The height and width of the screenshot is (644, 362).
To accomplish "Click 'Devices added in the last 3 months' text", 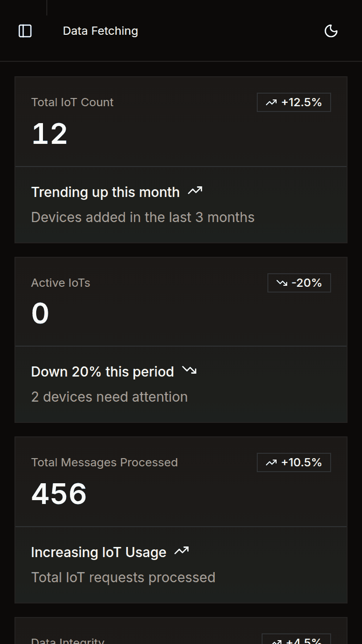I will click(142, 217).
